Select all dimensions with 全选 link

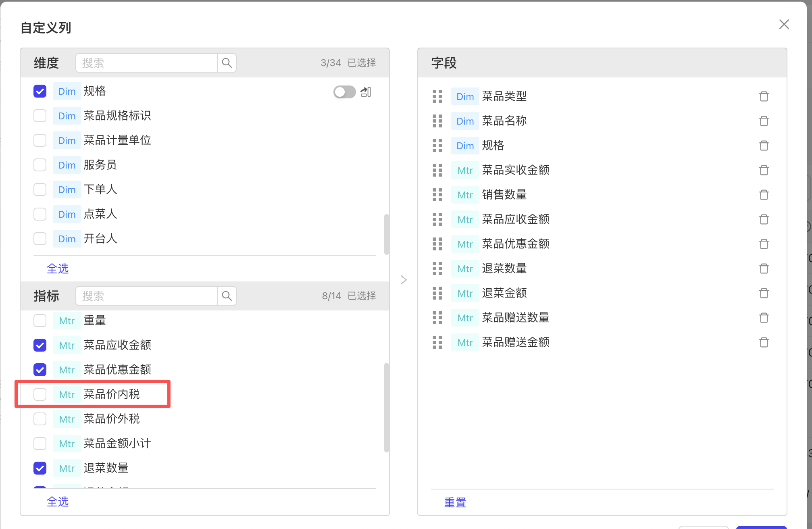tap(58, 269)
